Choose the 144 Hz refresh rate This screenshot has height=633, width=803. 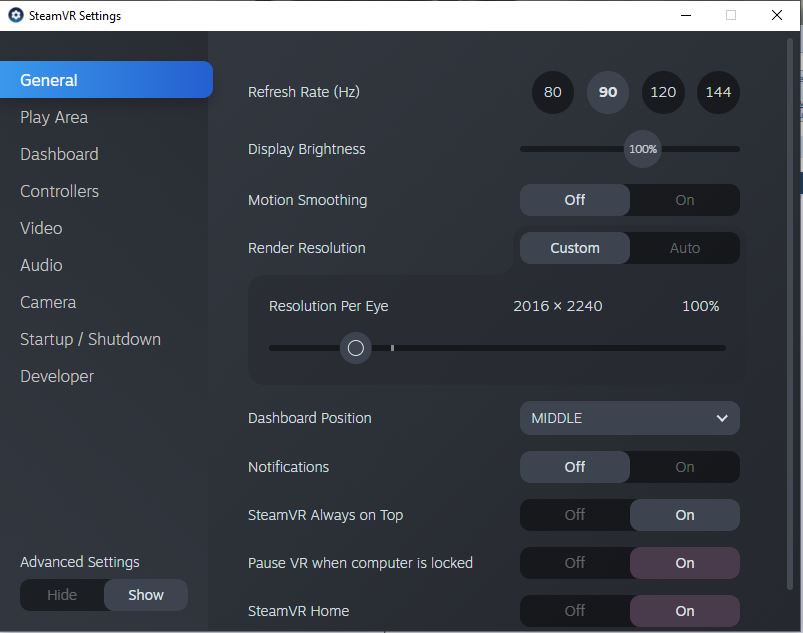[x=718, y=92]
